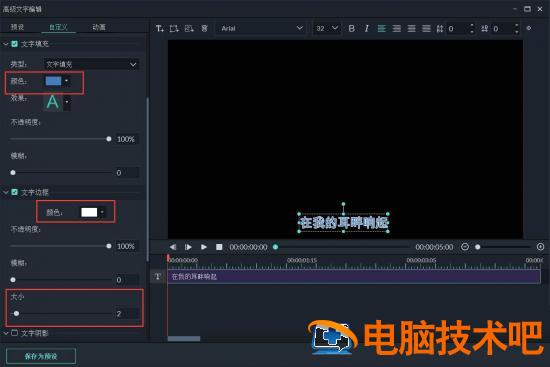This screenshot has width=550, height=367.
Task: Click the 大小 border size slider handle
Action: [16, 313]
